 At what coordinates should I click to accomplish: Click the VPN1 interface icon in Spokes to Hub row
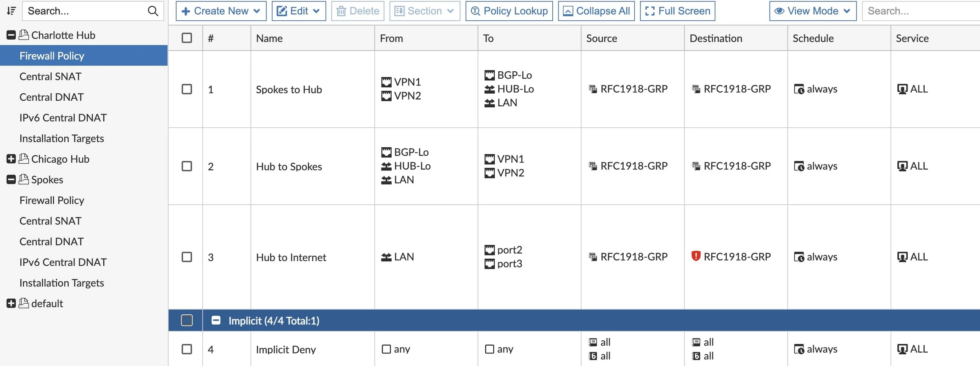tap(386, 82)
